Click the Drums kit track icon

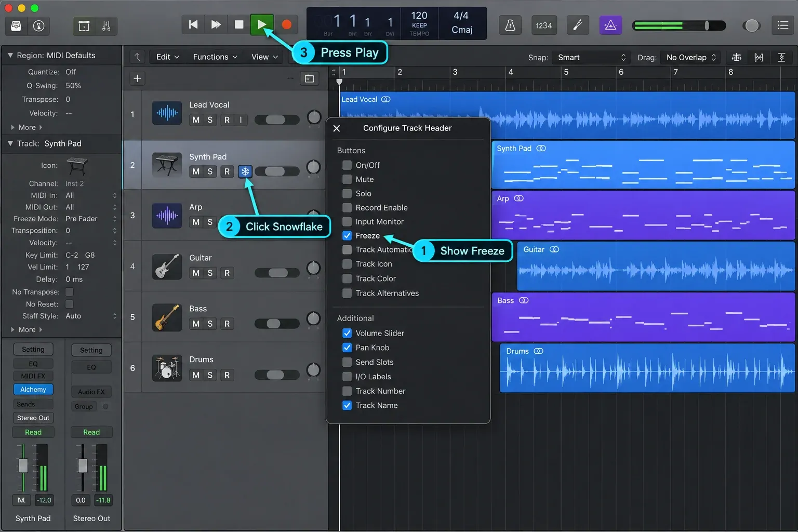click(167, 368)
